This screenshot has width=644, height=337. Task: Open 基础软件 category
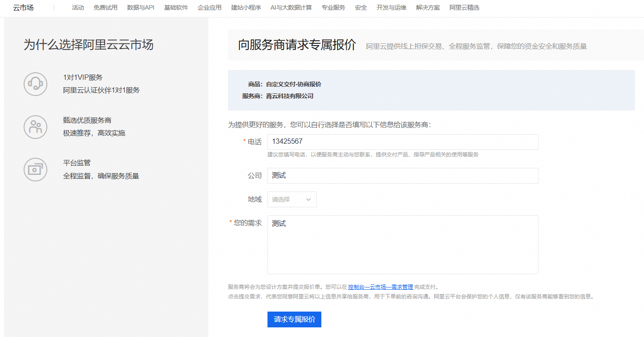pyautogui.click(x=176, y=7)
